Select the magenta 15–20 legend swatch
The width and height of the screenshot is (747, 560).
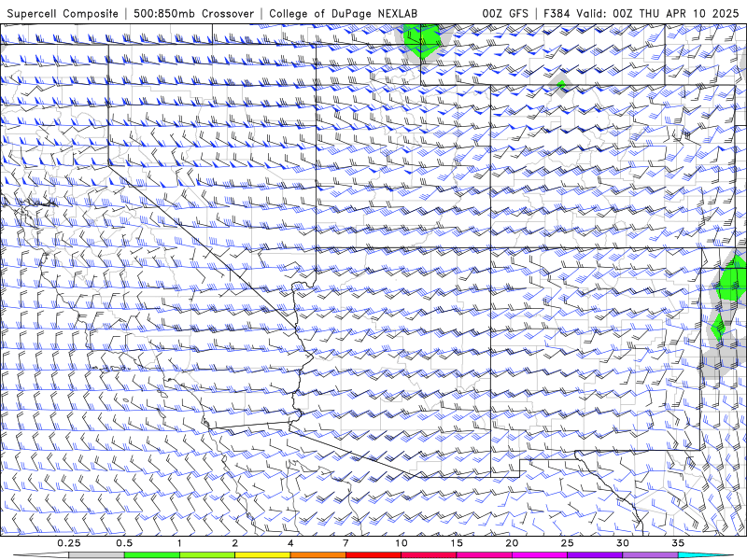point(484,555)
